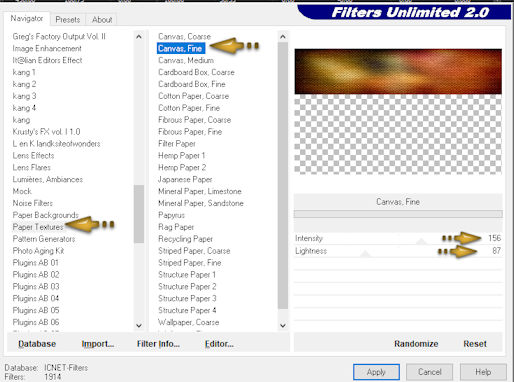
Task: Select the Canvas, Medium filter
Action: (186, 60)
